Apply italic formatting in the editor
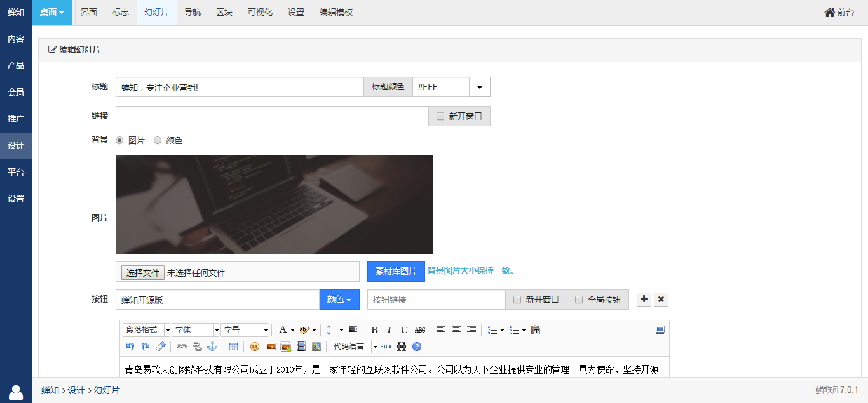 (x=389, y=330)
